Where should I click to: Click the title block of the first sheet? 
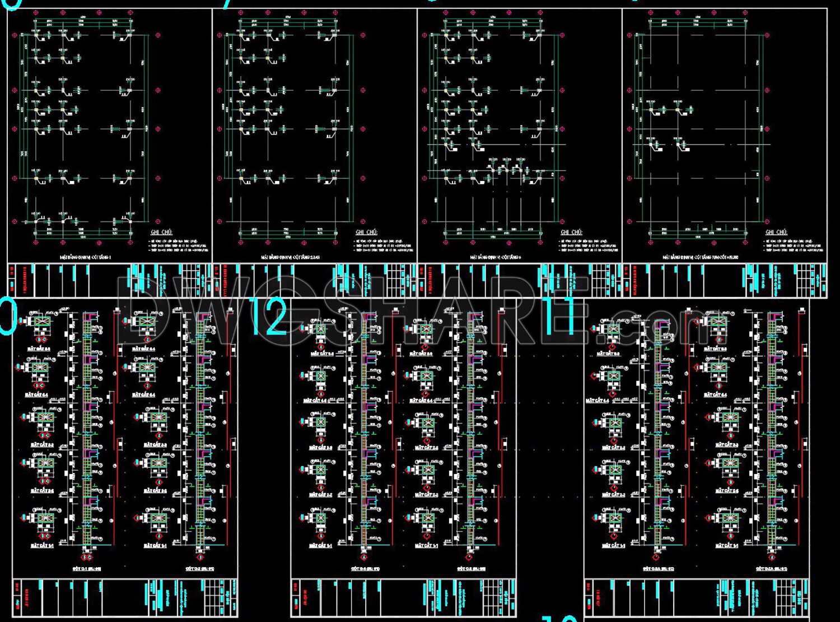click(x=109, y=280)
